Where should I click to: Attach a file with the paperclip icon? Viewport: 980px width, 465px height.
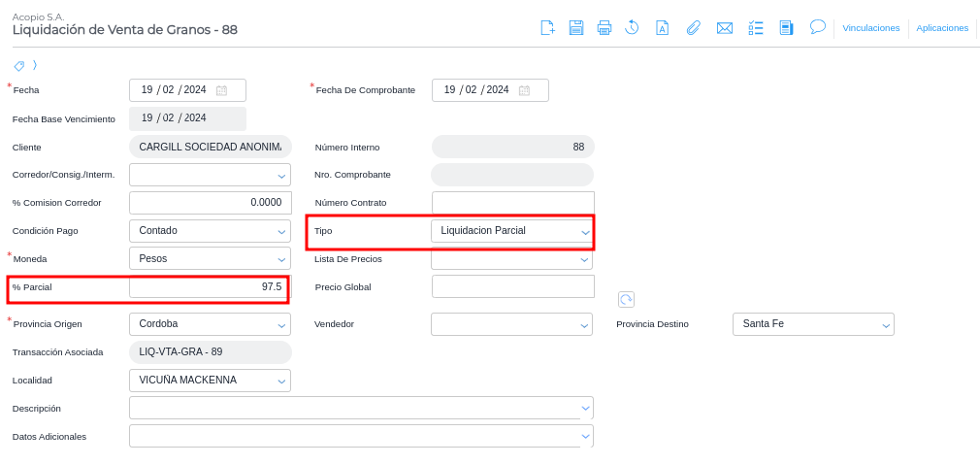pos(693,27)
